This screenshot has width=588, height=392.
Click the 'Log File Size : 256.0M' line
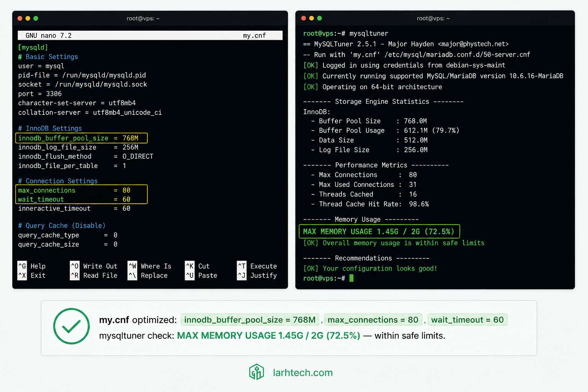click(369, 150)
